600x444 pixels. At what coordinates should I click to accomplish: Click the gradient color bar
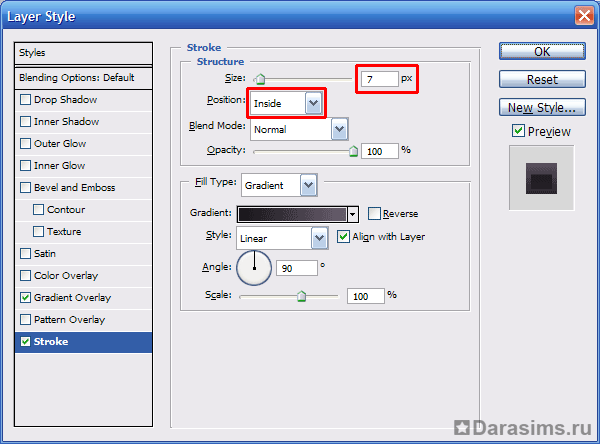[292, 214]
